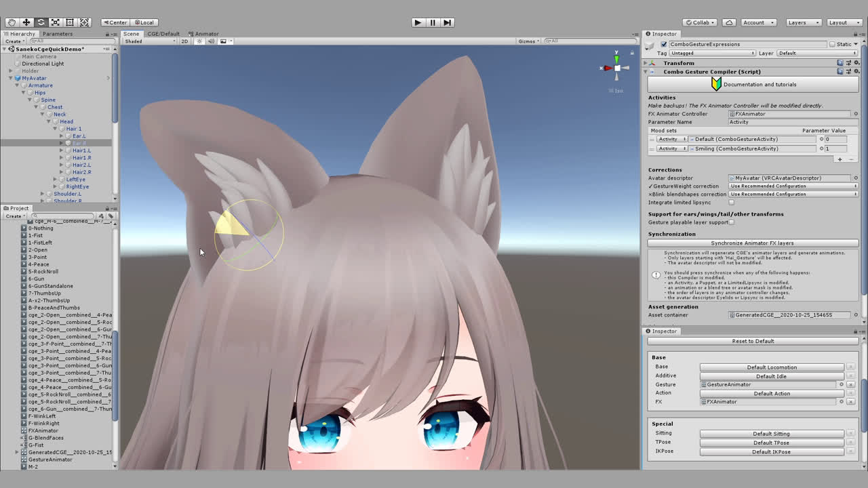Click Default Locomotion button
This screenshot has width=868, height=488.
point(772,367)
